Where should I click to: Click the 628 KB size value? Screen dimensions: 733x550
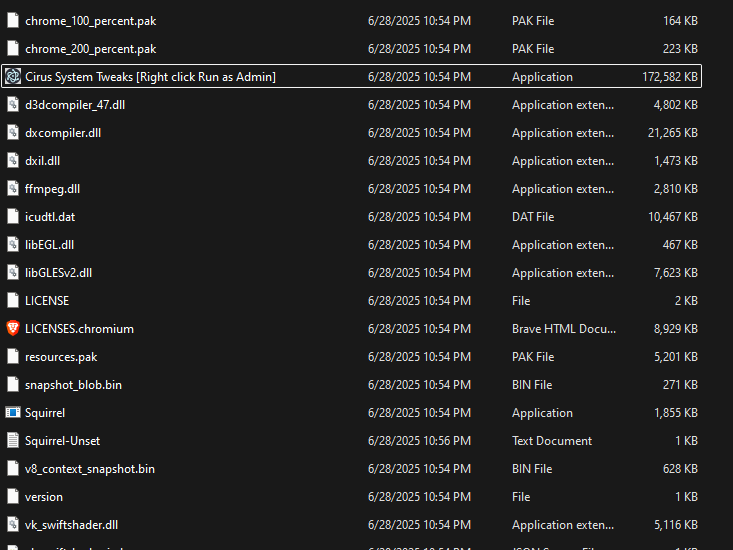tap(680, 469)
